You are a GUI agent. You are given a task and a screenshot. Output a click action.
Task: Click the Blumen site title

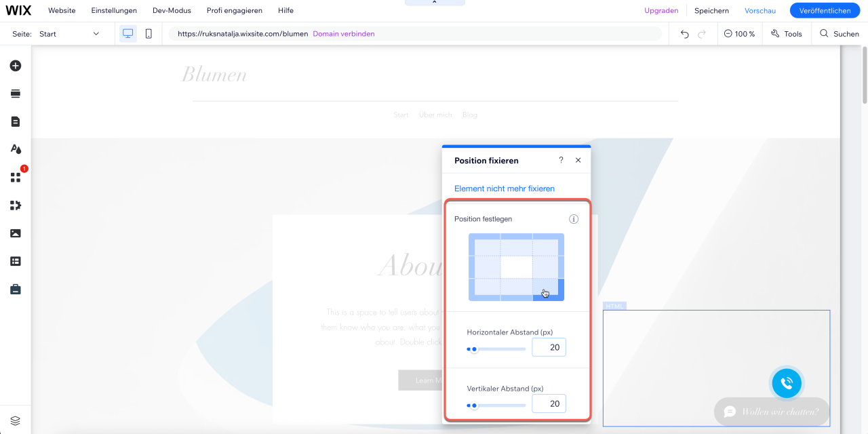(x=214, y=75)
